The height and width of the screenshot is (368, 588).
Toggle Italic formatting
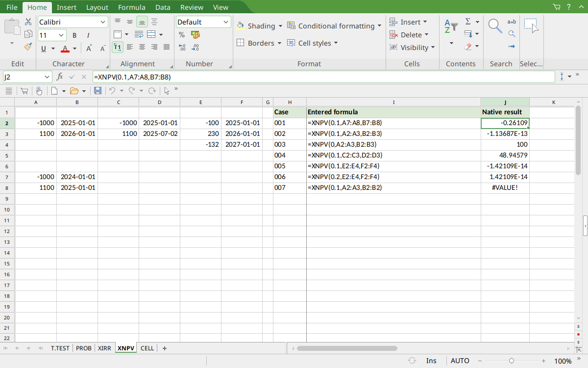click(x=88, y=35)
